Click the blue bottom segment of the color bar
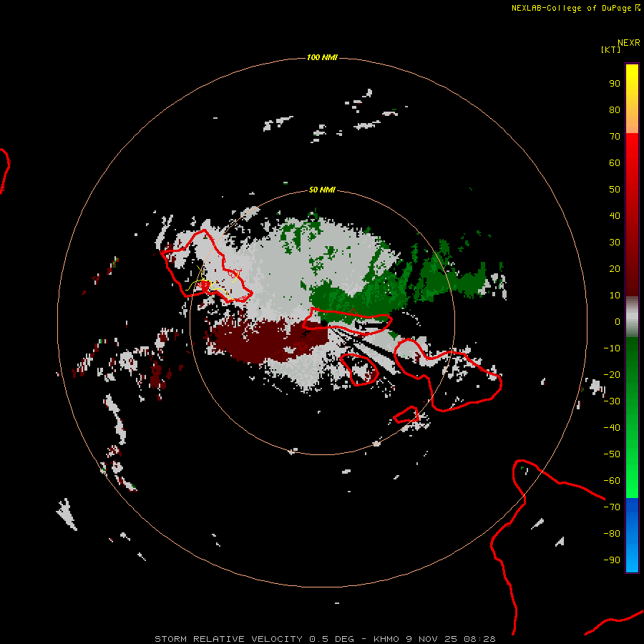Viewport: 644px width, 644px height. coord(632,535)
